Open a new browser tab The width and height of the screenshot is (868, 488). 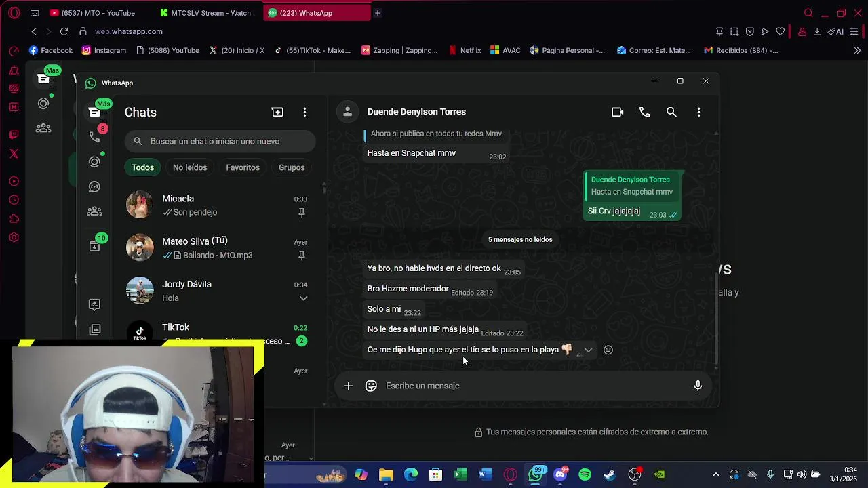click(x=378, y=13)
